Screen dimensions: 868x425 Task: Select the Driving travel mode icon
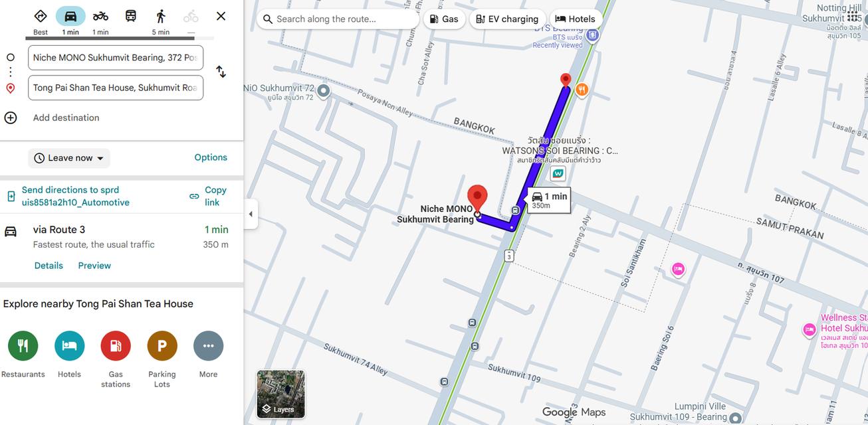pos(70,17)
